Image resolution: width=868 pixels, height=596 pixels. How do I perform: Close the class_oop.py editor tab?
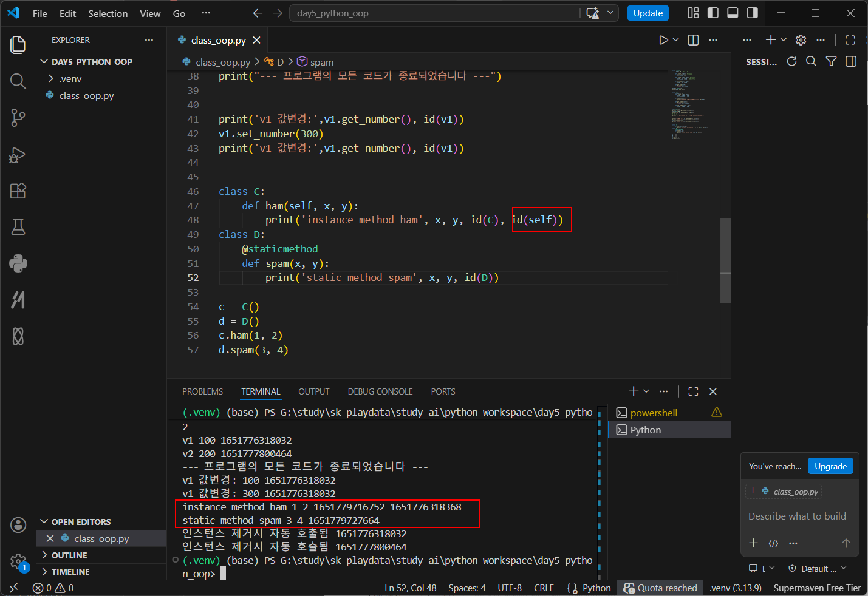[x=256, y=40]
